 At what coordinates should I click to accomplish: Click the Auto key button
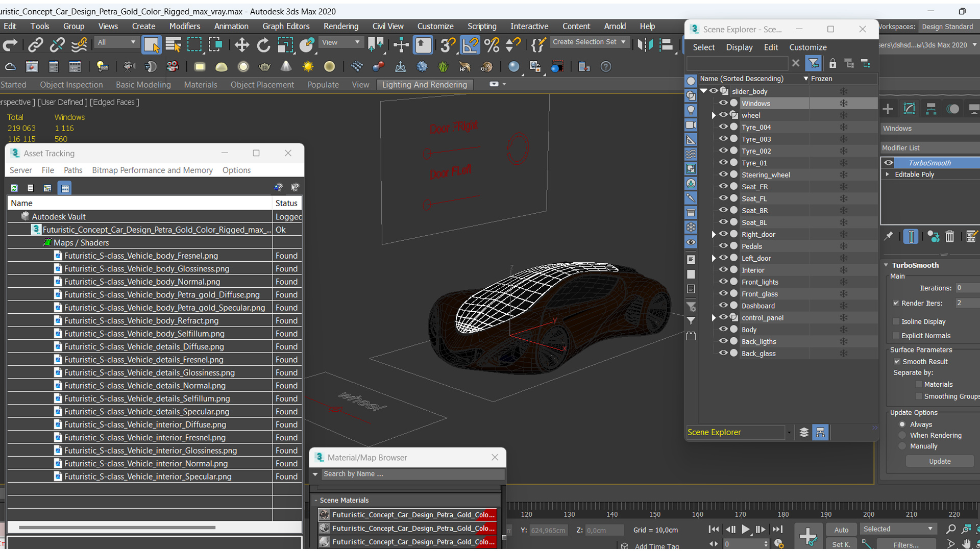(841, 530)
